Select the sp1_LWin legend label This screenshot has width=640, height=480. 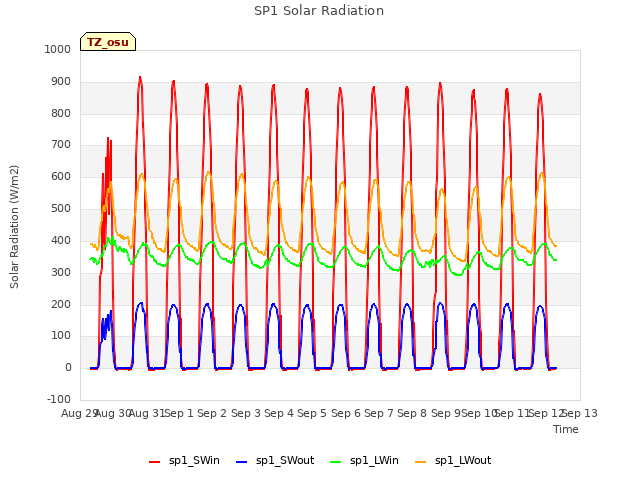point(374,461)
